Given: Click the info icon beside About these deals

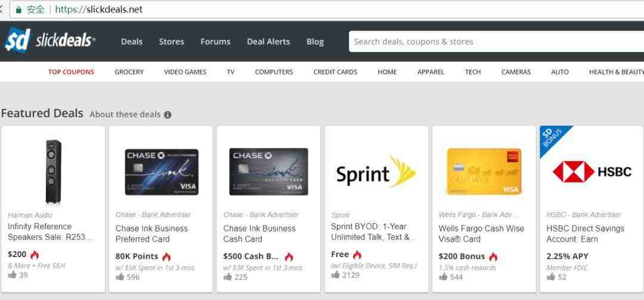Looking at the screenshot, I should [168, 115].
